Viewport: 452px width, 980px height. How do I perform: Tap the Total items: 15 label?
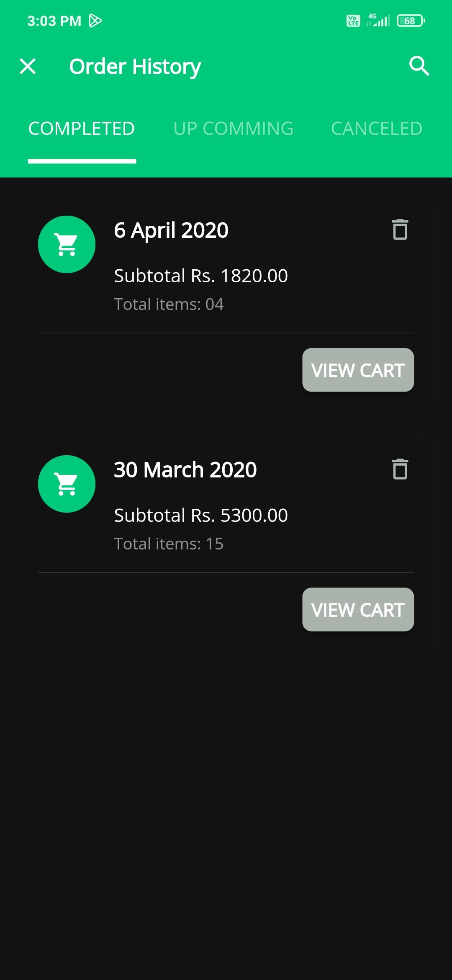169,544
